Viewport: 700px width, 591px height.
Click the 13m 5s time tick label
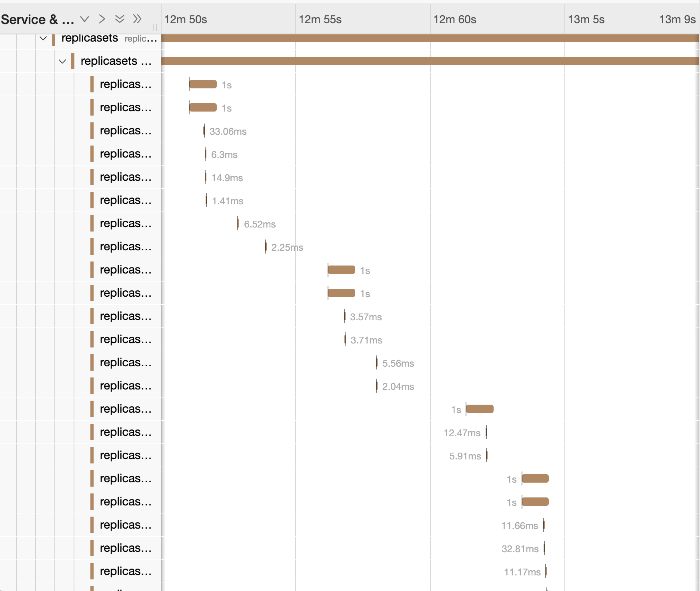point(586,19)
